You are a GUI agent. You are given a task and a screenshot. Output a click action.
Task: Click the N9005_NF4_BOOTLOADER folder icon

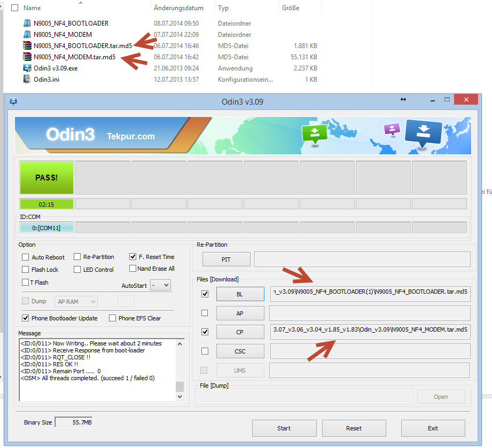pos(27,23)
